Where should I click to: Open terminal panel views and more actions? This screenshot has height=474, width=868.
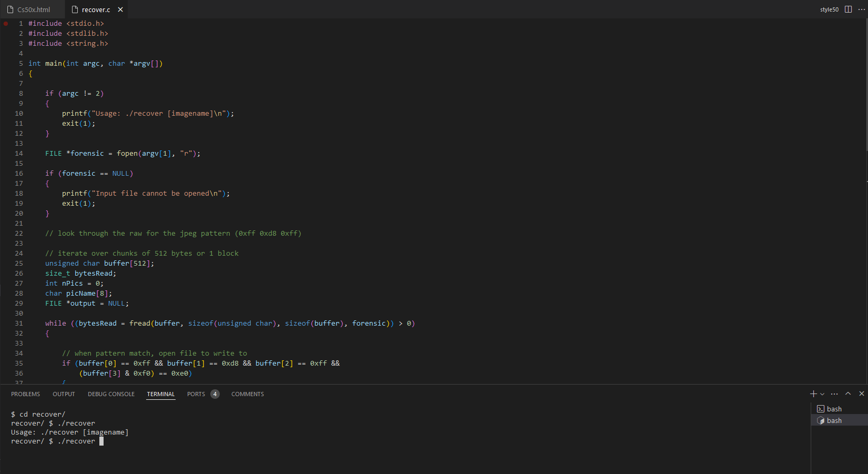click(x=834, y=394)
